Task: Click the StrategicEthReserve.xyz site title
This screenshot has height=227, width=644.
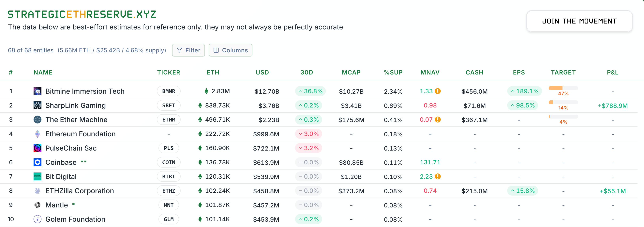Action: [82, 14]
